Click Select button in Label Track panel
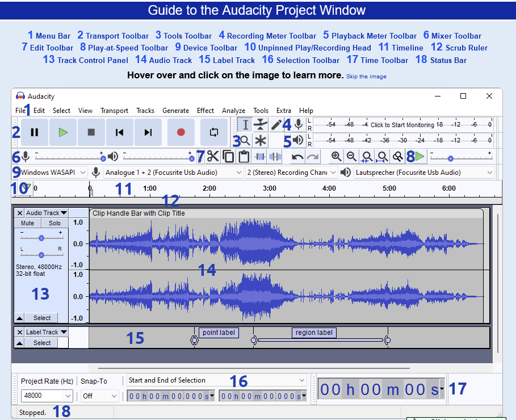Image resolution: width=516 pixels, height=420 pixels. (42, 343)
